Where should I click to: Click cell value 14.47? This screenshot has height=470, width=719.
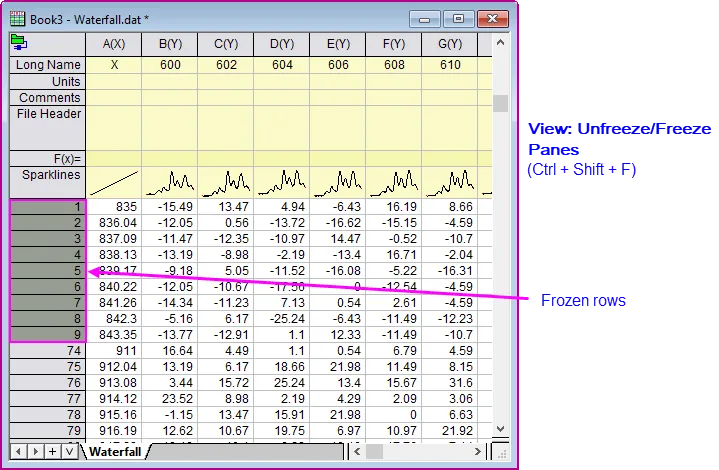[338, 239]
